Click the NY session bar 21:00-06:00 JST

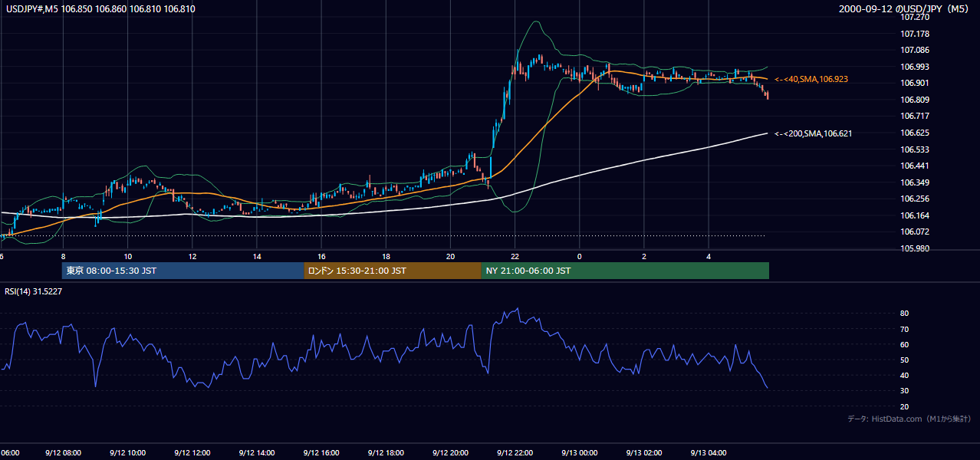(625, 271)
